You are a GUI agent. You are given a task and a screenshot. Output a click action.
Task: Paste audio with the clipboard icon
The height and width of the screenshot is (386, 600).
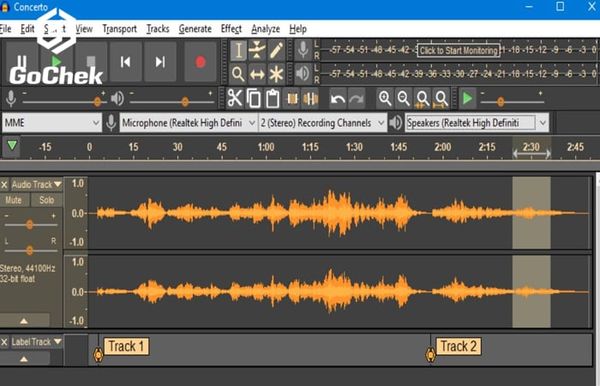(x=272, y=99)
